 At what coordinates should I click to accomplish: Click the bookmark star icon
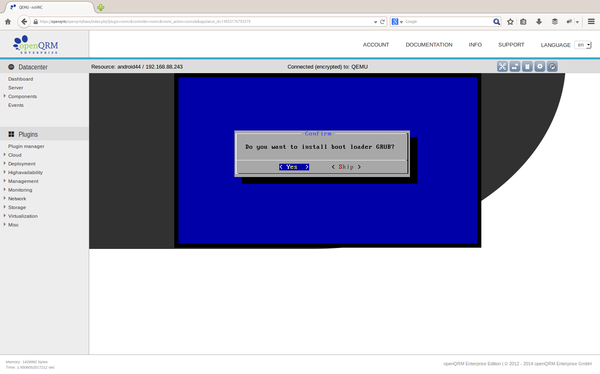click(510, 22)
